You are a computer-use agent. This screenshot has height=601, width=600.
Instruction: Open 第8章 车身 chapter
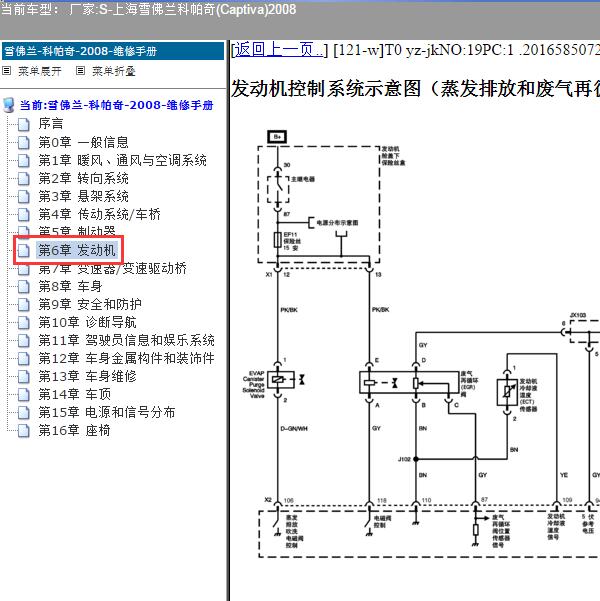[x=70, y=286]
